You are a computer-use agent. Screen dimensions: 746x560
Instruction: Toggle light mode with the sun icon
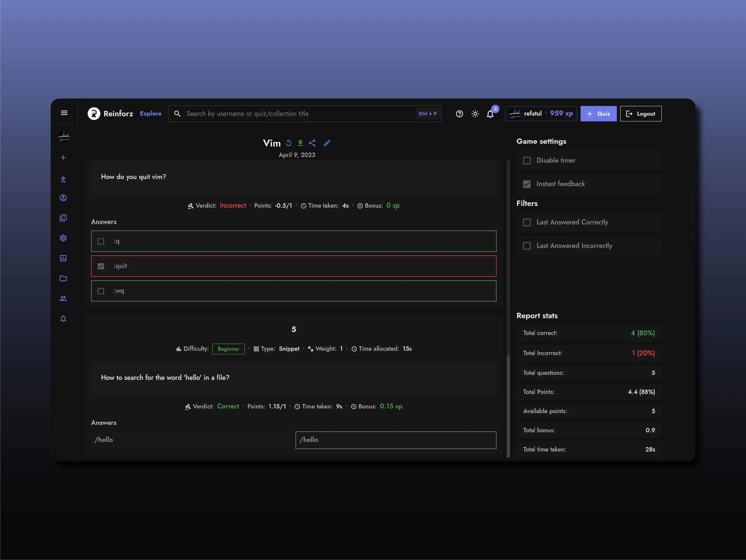(475, 114)
